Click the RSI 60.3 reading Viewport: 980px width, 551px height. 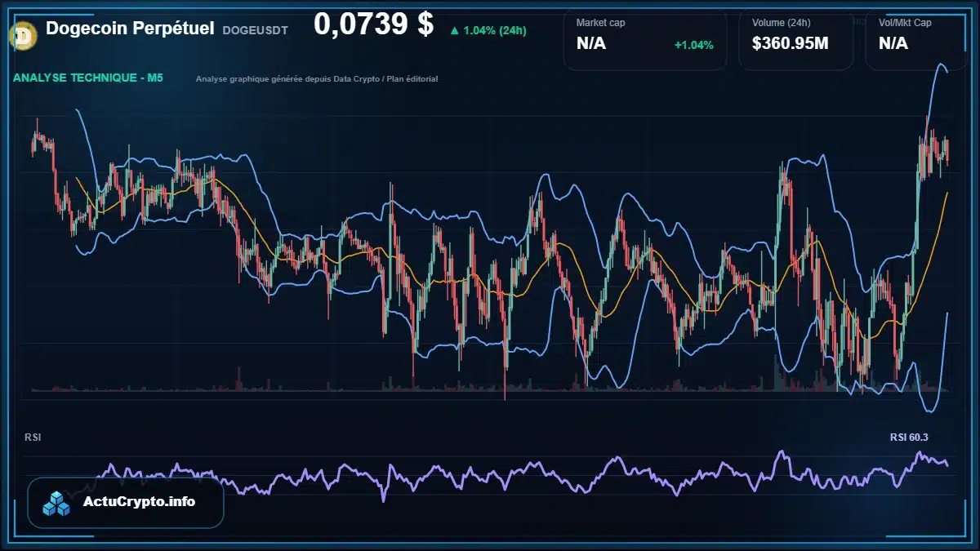(909, 438)
